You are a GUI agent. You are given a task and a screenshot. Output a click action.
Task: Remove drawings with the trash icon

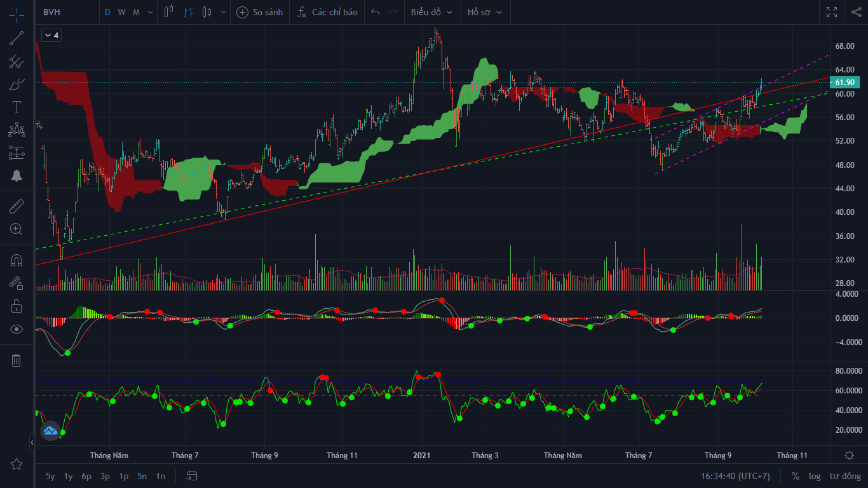click(17, 360)
